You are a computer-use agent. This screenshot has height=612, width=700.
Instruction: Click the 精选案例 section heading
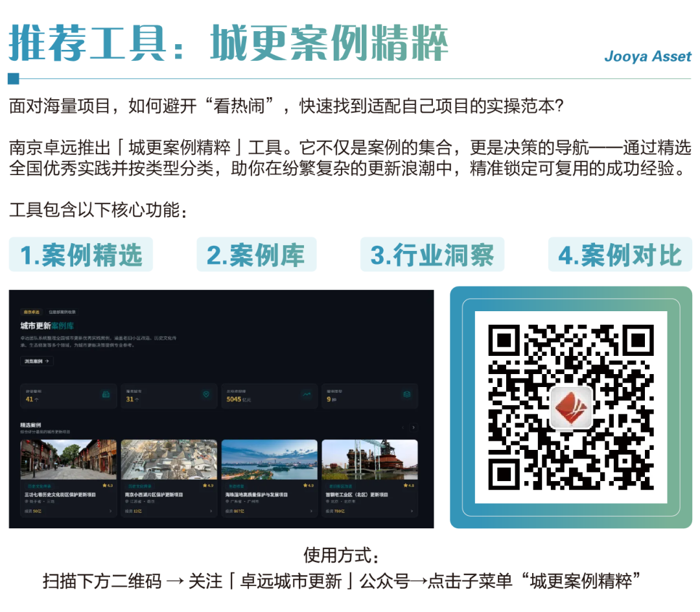(x=30, y=425)
